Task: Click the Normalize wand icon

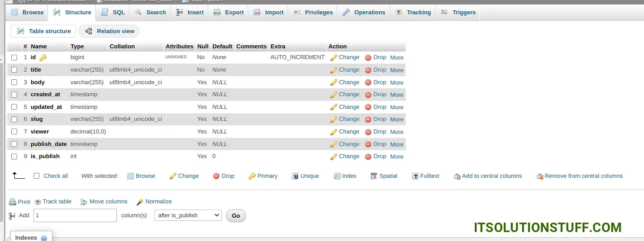Action: click(x=140, y=202)
